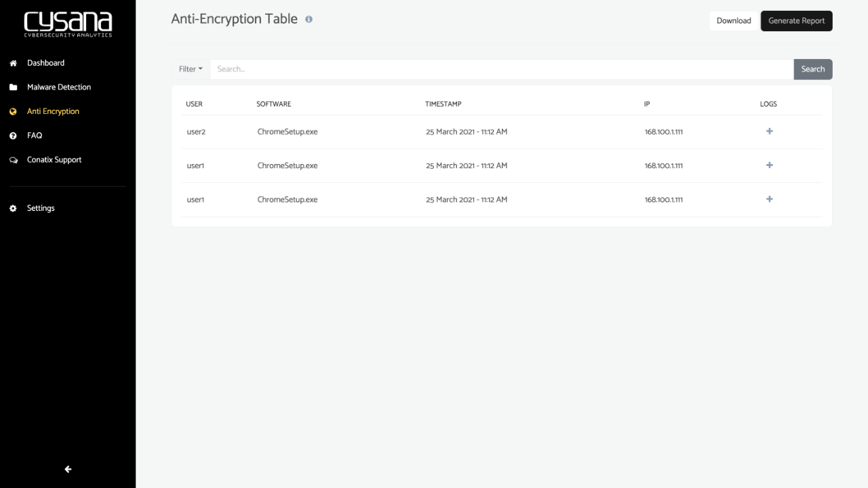The width and height of the screenshot is (868, 488).
Task: Expand logs for the first user1 row
Action: (x=769, y=165)
